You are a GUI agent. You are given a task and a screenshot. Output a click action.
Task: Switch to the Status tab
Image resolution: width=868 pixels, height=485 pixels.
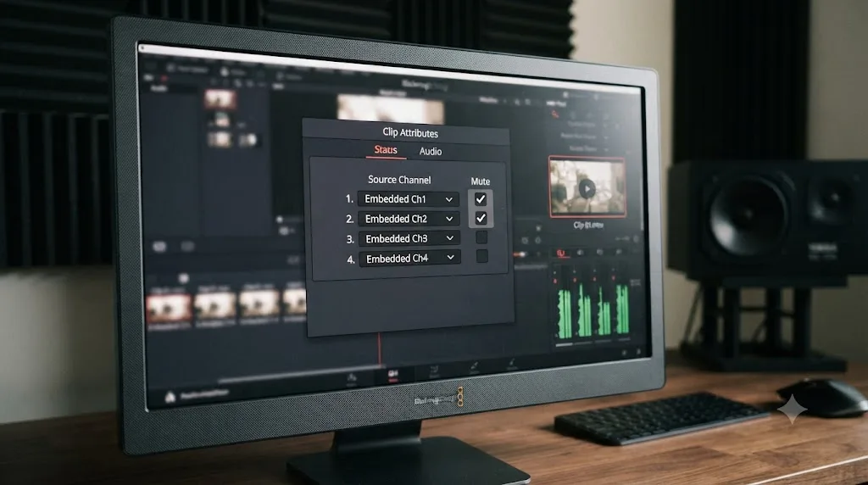tap(386, 150)
